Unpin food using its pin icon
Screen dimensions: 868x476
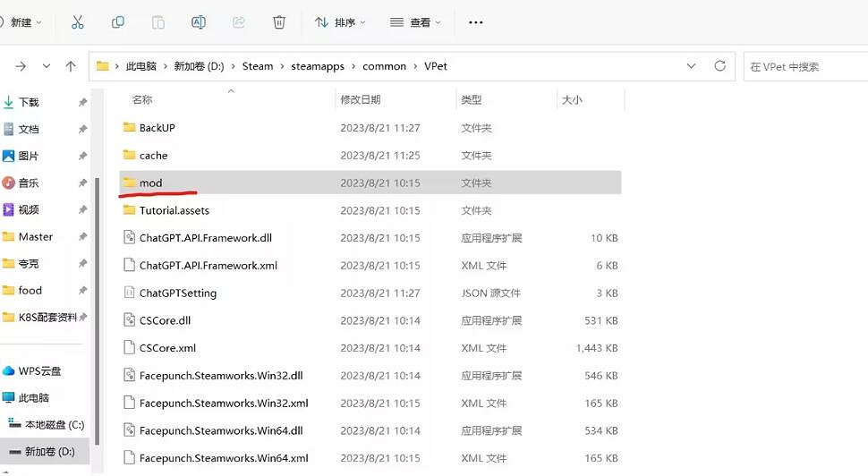82,291
